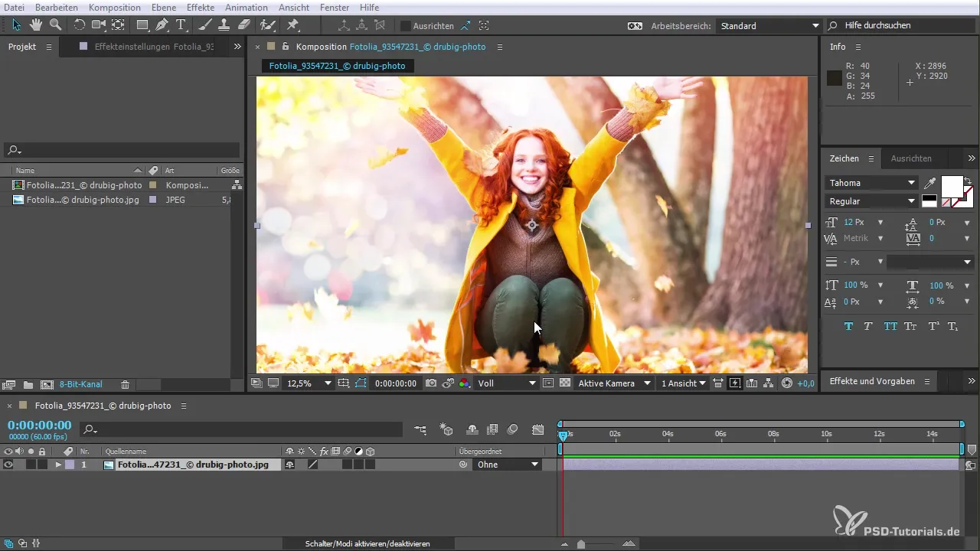Click the fast previews lightning icon

(x=735, y=383)
